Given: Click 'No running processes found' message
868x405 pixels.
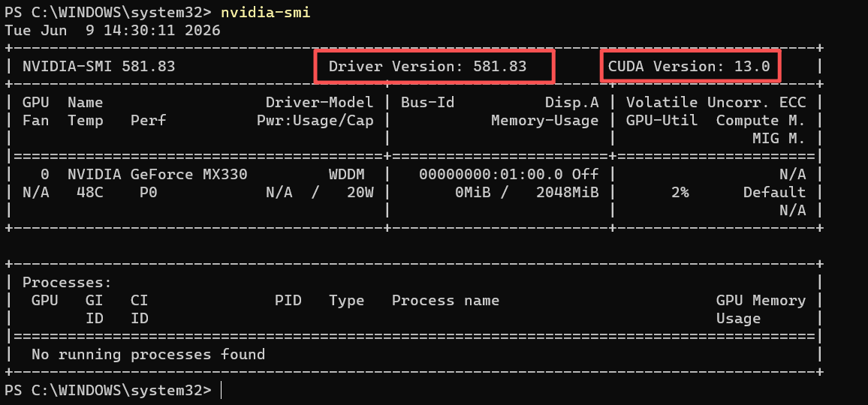Looking at the screenshot, I should point(149,355).
